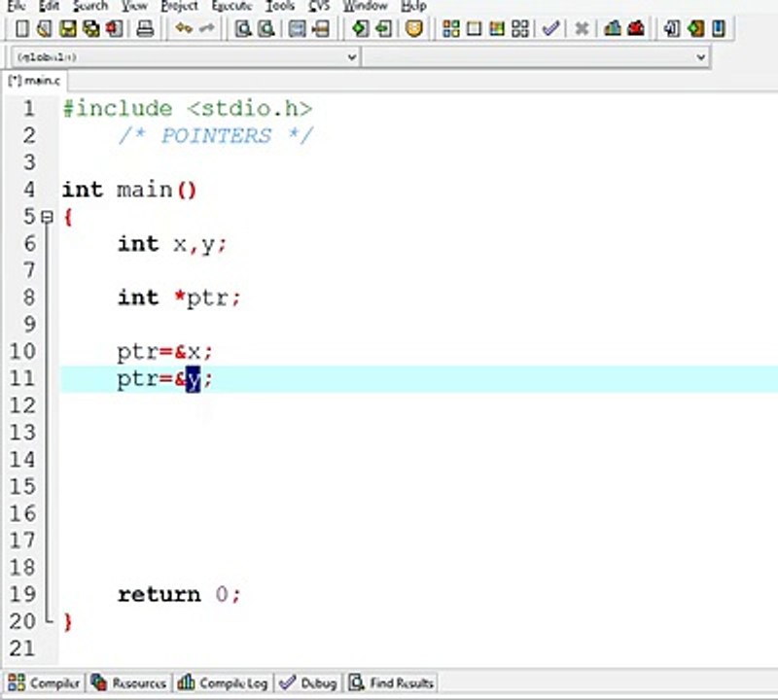This screenshot has width=778, height=700.
Task: Click the red delete profiling icon
Action: point(636,28)
